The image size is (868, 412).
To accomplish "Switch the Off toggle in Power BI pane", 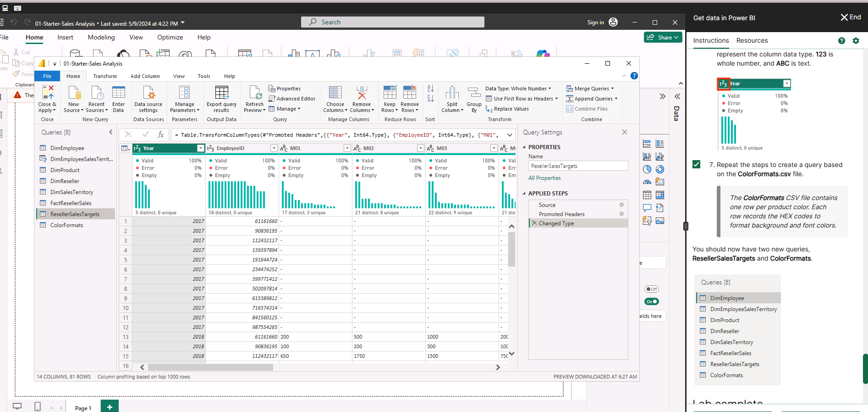I will tap(651, 289).
